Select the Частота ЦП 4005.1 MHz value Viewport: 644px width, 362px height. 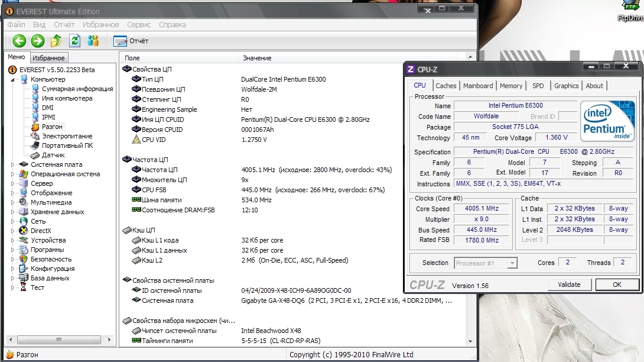pyautogui.click(x=316, y=170)
